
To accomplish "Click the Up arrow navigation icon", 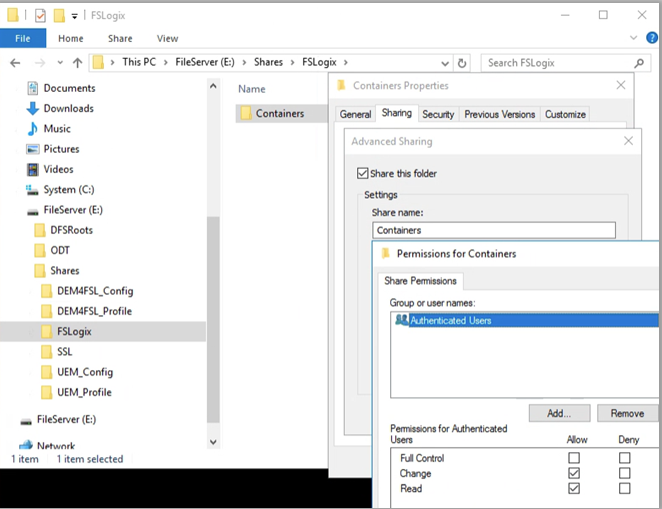I will click(x=76, y=62).
